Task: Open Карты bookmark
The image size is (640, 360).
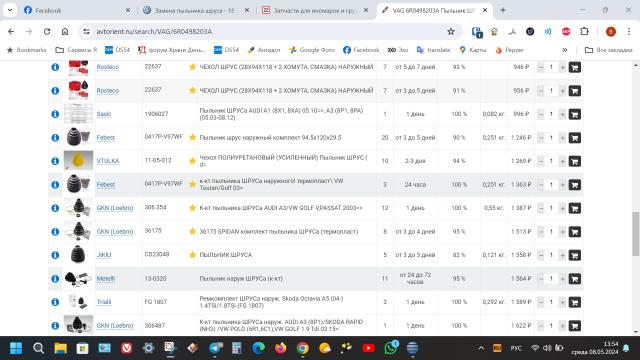Action: point(473,50)
